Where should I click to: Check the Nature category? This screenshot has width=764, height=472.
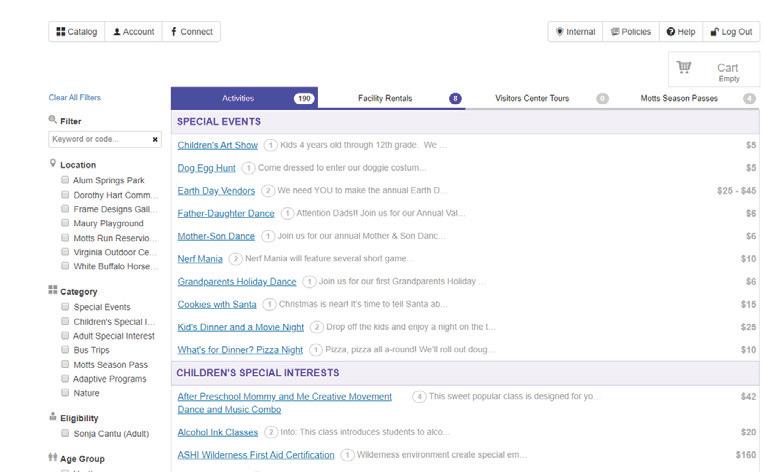[x=65, y=393]
